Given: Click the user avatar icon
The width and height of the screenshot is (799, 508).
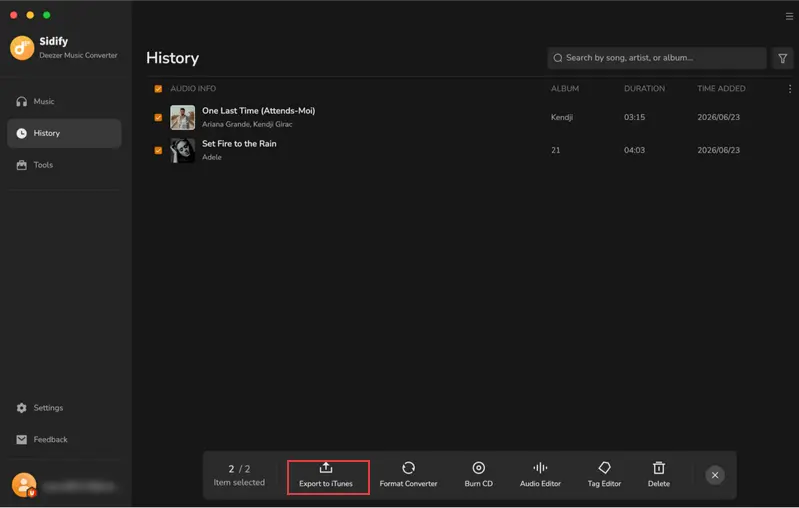Looking at the screenshot, I should point(24,485).
